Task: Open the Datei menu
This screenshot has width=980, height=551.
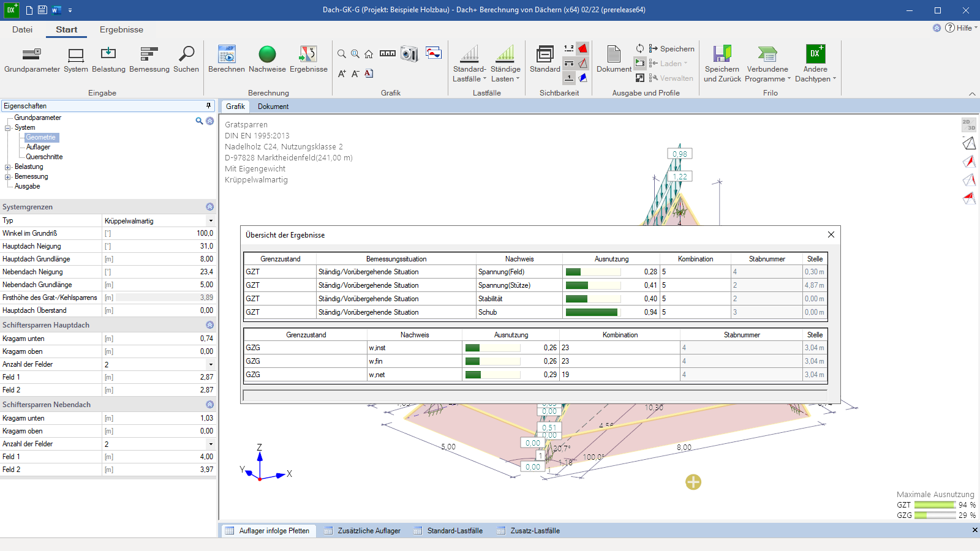Action: (x=22, y=29)
